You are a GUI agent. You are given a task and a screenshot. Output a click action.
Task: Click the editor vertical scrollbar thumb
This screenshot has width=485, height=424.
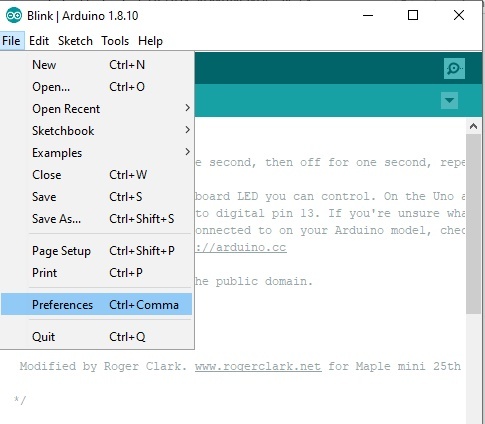click(473, 224)
